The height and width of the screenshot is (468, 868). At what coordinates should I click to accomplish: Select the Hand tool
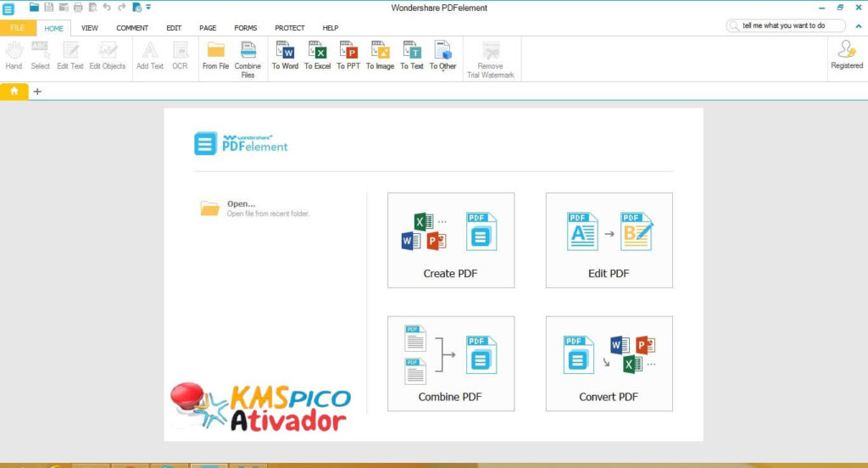coord(14,55)
